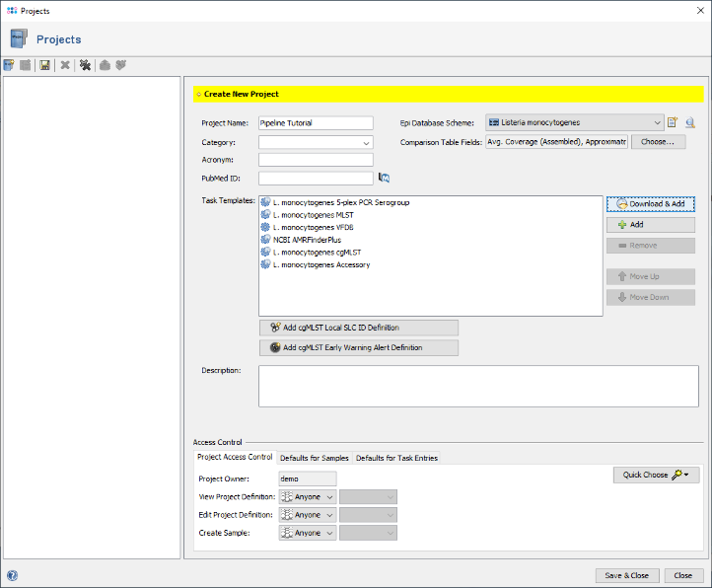Screen dimensions: 712x588
Task: Open the View Project Definition Anyone dropdown
Action: [x=308, y=497]
